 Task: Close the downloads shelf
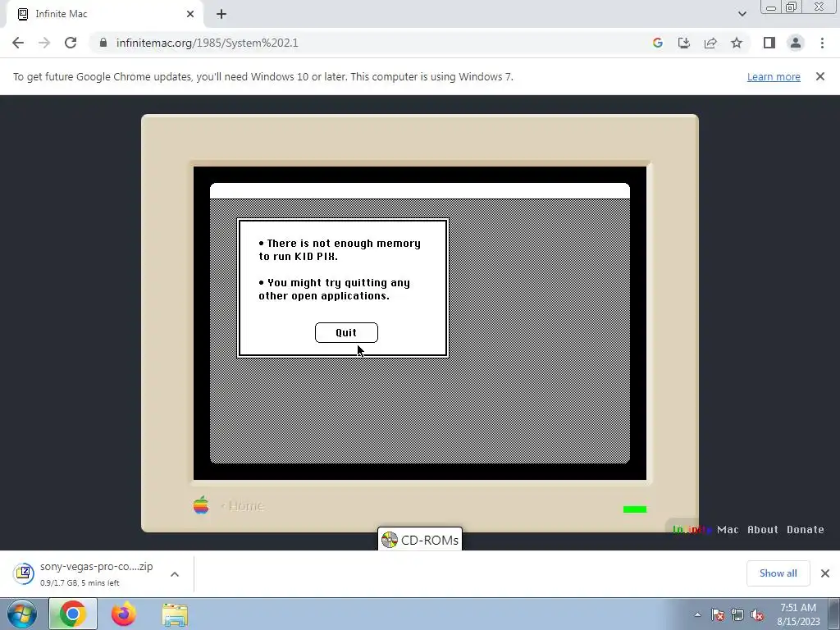click(x=825, y=573)
